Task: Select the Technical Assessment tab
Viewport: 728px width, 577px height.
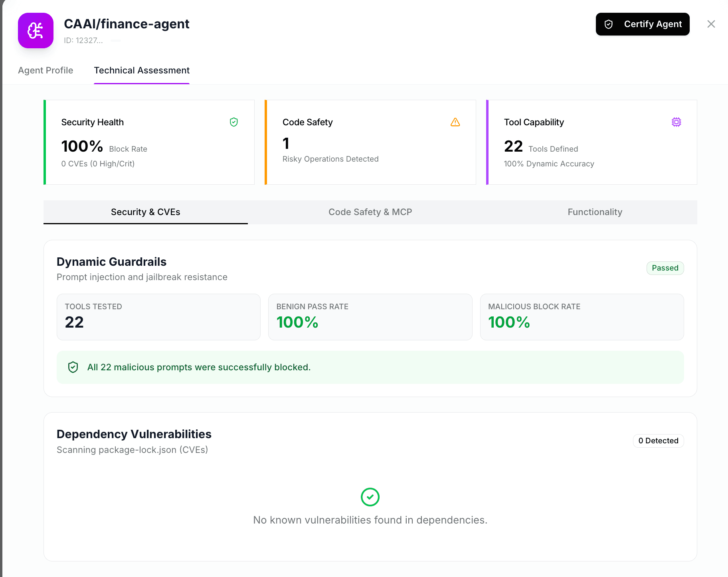Action: (x=142, y=70)
